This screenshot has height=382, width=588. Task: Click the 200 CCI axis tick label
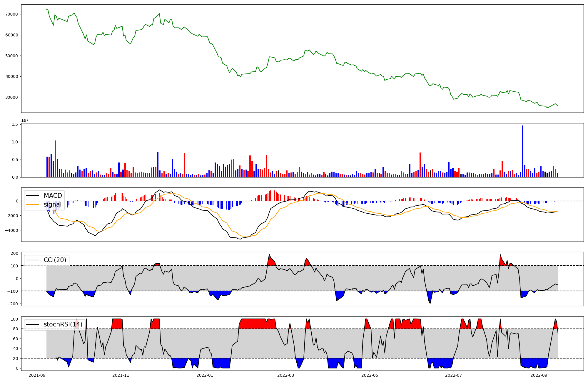point(15,253)
